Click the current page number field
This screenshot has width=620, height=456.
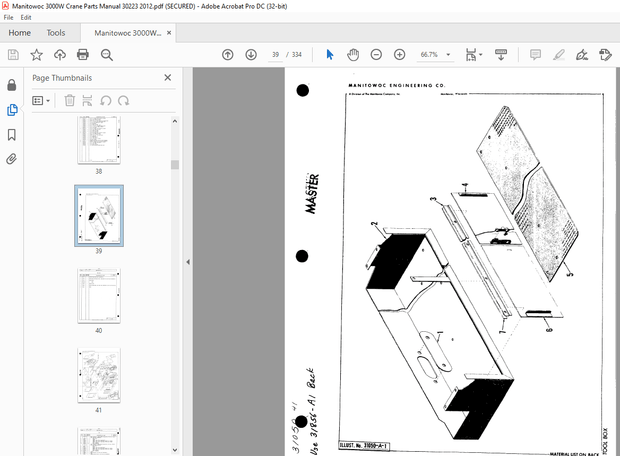point(276,55)
